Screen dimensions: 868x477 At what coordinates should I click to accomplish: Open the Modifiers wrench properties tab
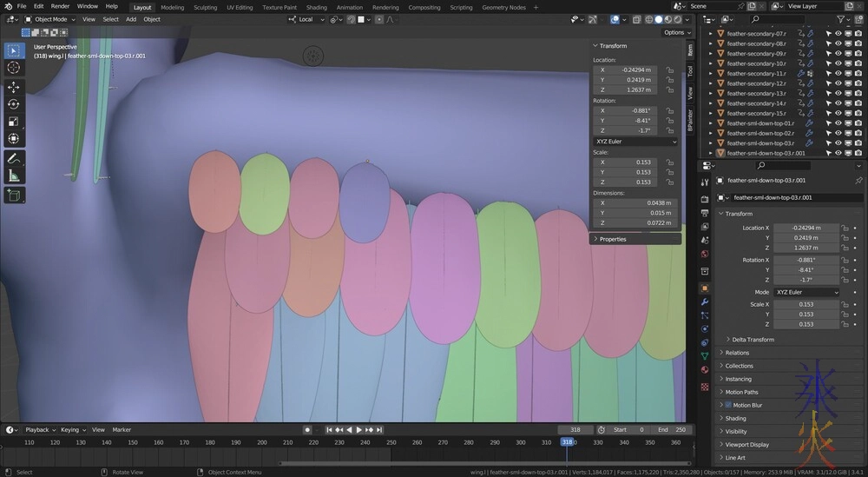(x=705, y=301)
